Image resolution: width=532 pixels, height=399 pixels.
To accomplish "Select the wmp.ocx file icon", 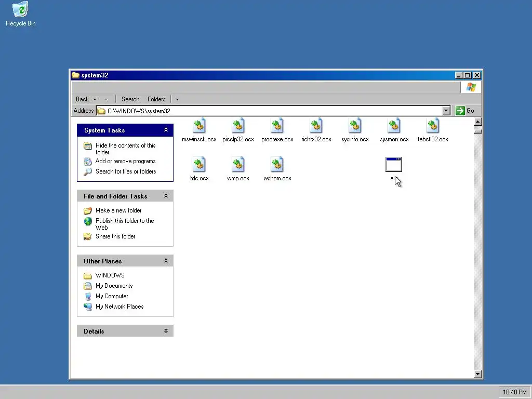I will (238, 164).
